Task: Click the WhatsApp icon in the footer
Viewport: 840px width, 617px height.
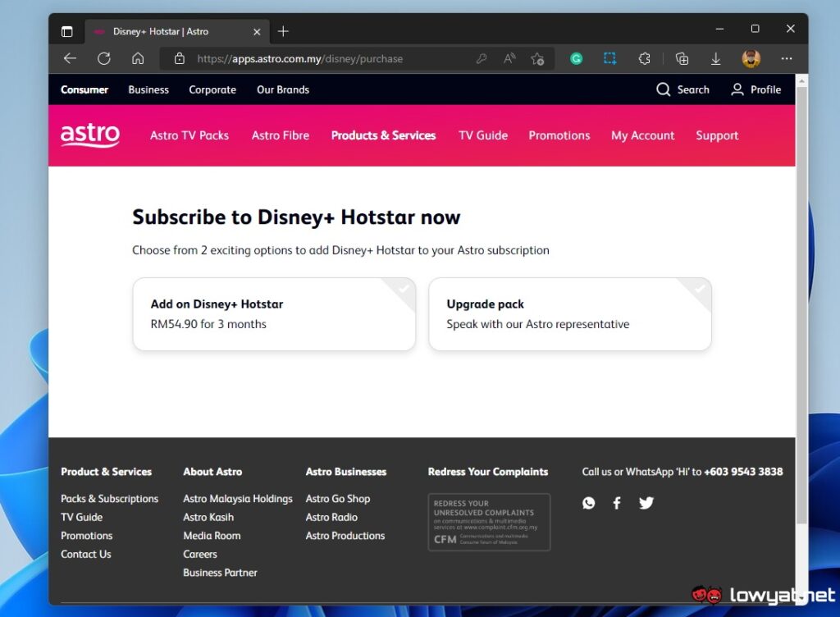Action: (x=589, y=503)
